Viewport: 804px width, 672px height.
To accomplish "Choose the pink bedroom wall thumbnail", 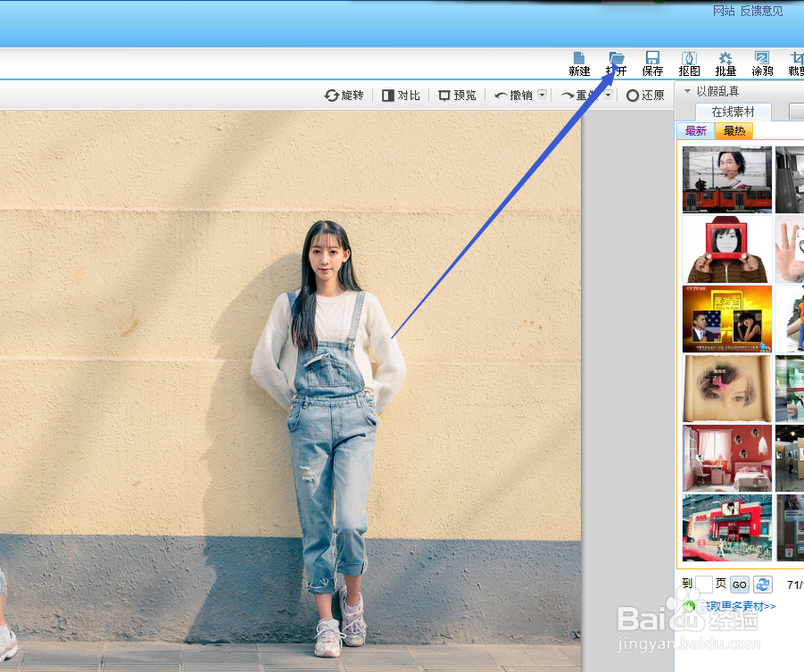I will point(727,458).
